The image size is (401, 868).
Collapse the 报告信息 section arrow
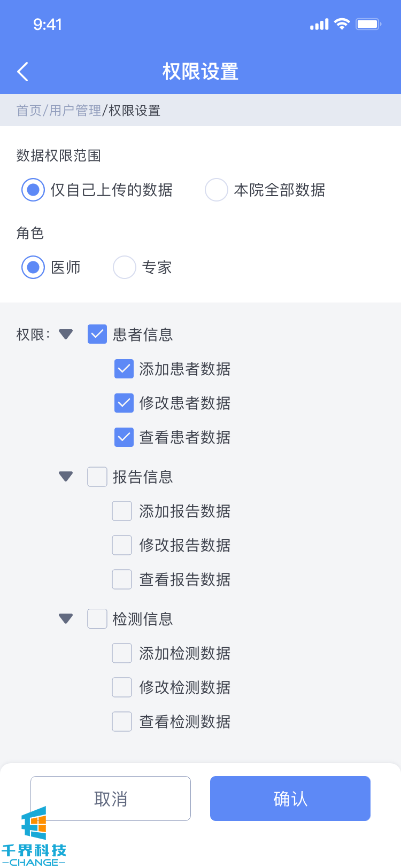(66, 476)
